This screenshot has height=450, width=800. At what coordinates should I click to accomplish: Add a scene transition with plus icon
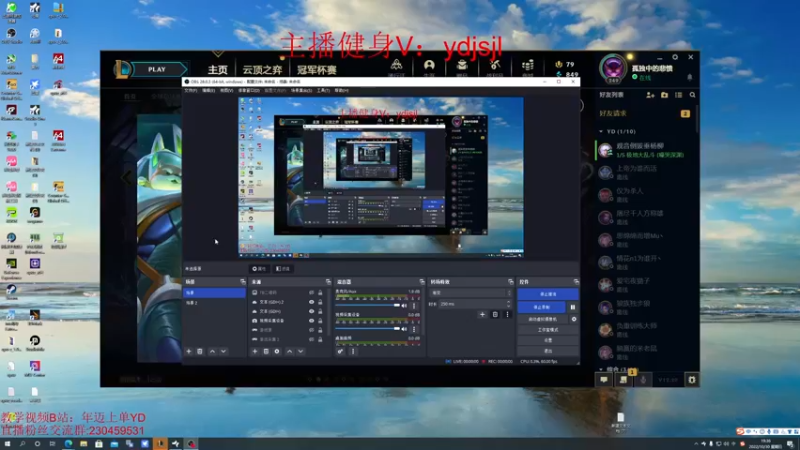click(482, 315)
